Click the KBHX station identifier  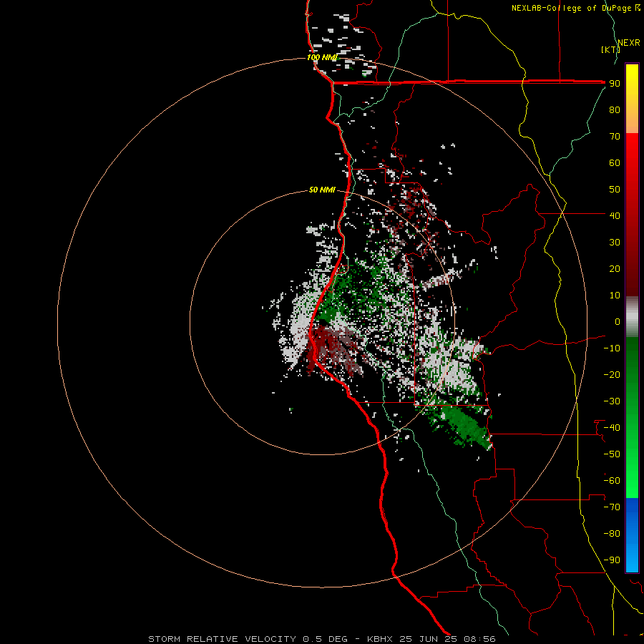[380, 639]
